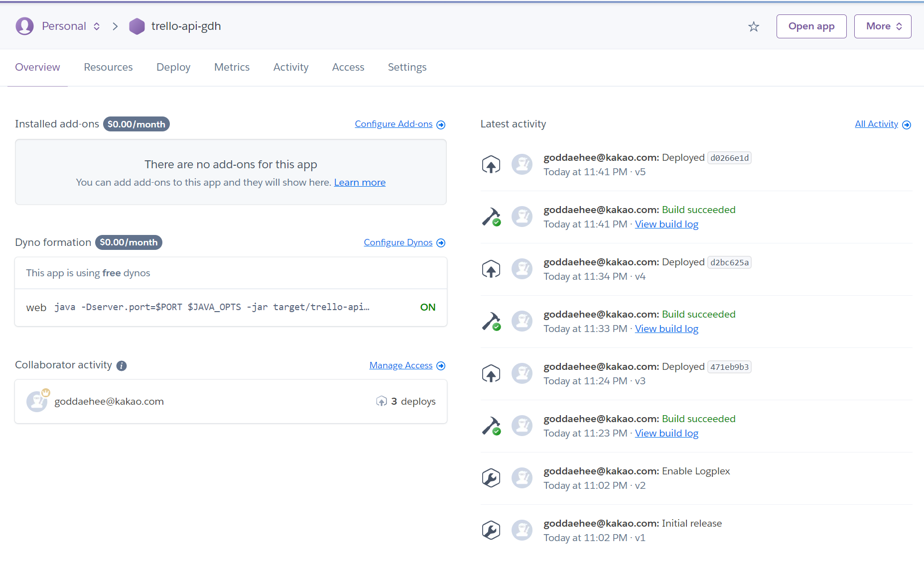Click the Dyno formation $0.00/month badge

(129, 242)
